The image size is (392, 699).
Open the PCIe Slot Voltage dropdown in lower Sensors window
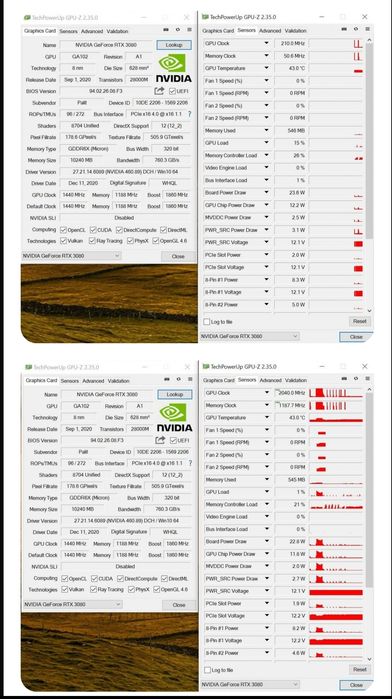267,616
